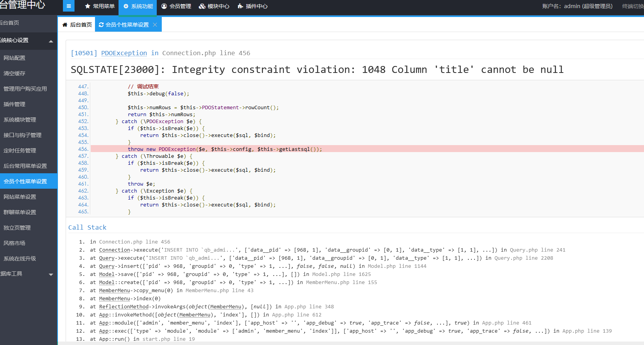Open 网站配置 in the sidebar
Screen dimensions: 644x345
point(15,58)
